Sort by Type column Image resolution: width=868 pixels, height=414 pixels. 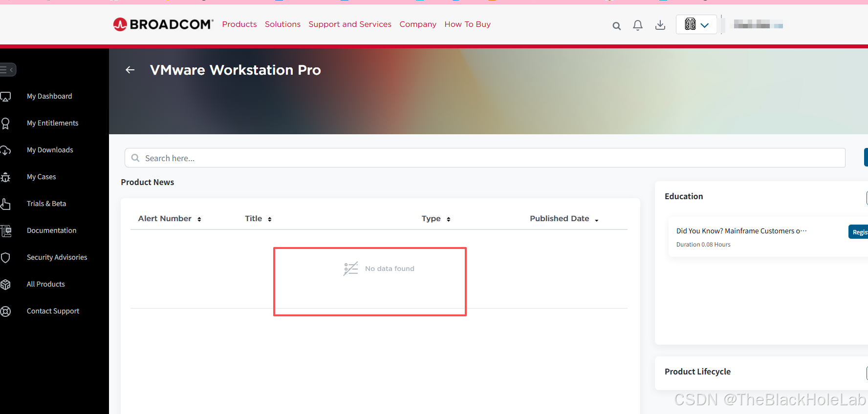click(x=436, y=219)
